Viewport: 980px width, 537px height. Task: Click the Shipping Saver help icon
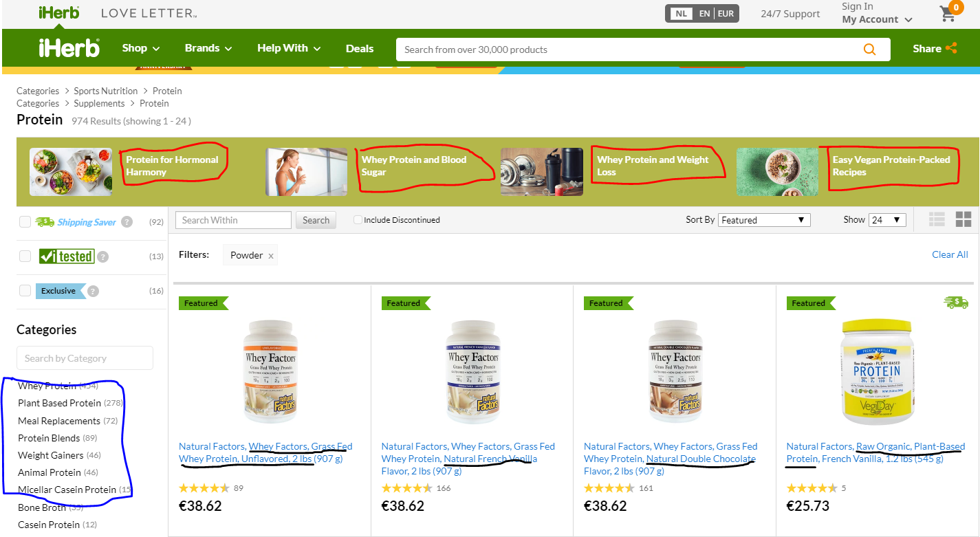127,222
